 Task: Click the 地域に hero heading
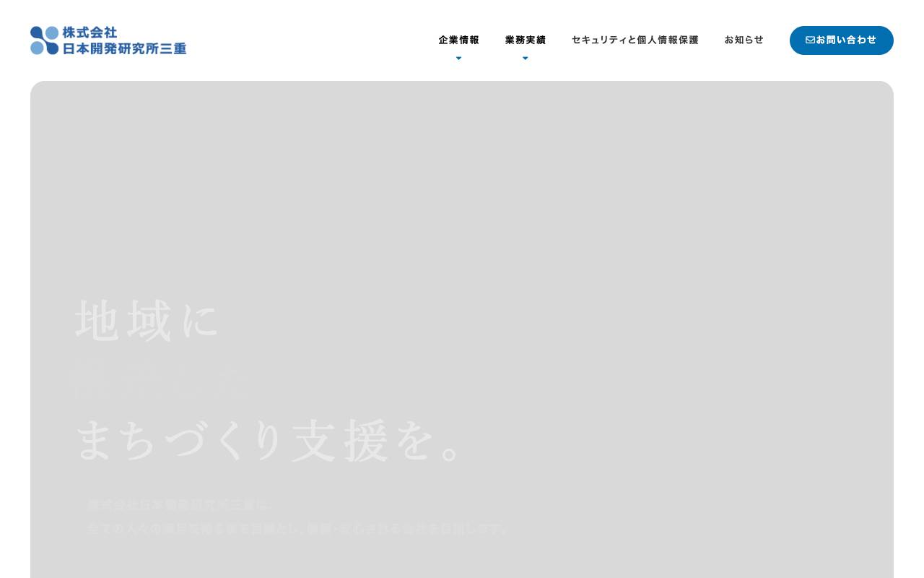point(147,320)
